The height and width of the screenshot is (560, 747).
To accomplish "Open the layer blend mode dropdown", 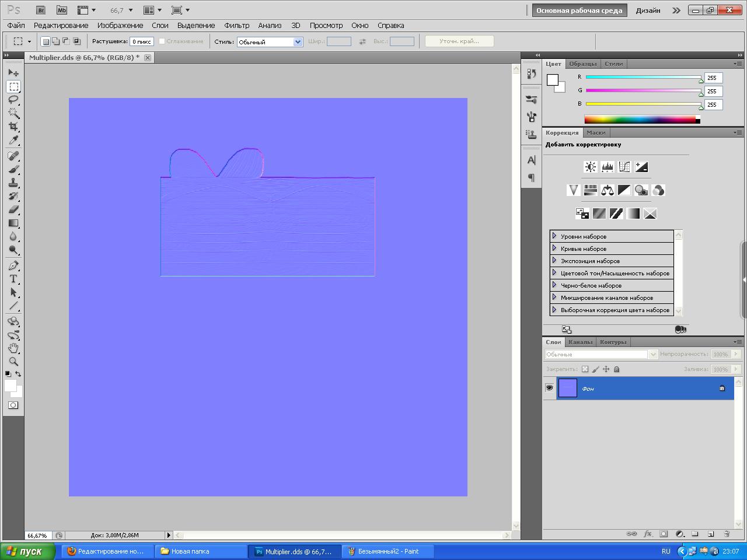I will click(x=602, y=354).
